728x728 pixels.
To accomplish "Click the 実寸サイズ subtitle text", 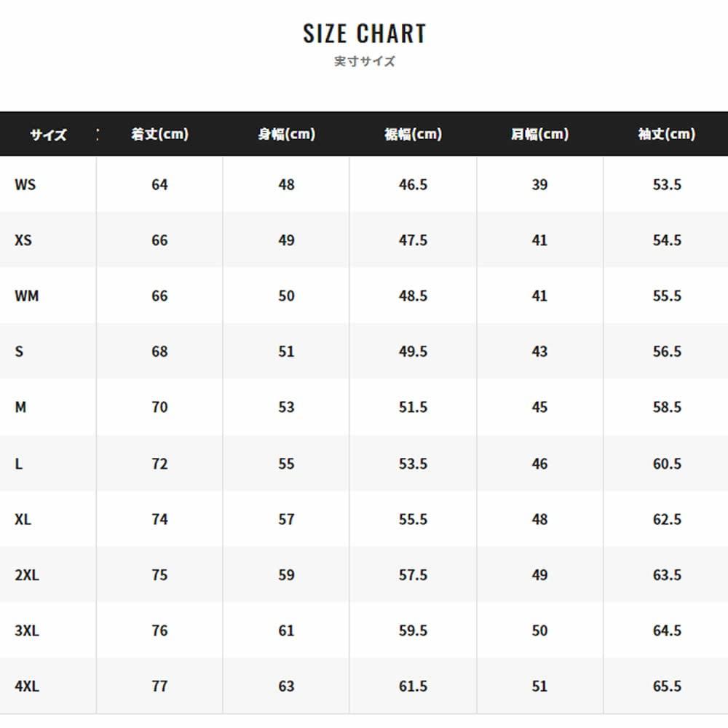I will pyautogui.click(x=365, y=62).
